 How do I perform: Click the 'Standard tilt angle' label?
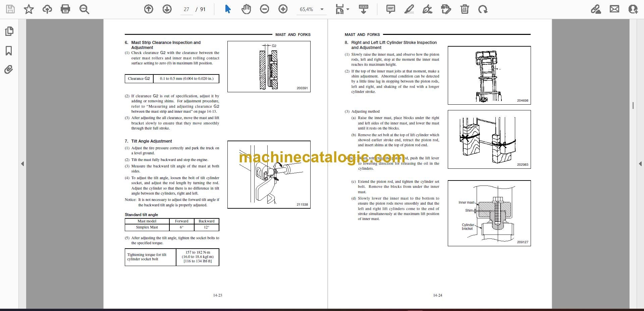141,215
